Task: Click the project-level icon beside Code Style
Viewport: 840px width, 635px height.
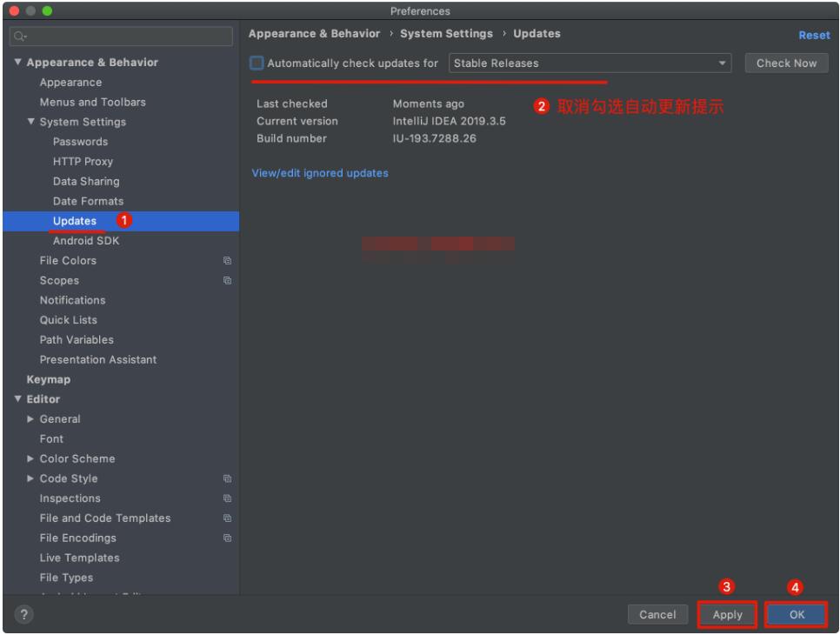Action: click(227, 479)
